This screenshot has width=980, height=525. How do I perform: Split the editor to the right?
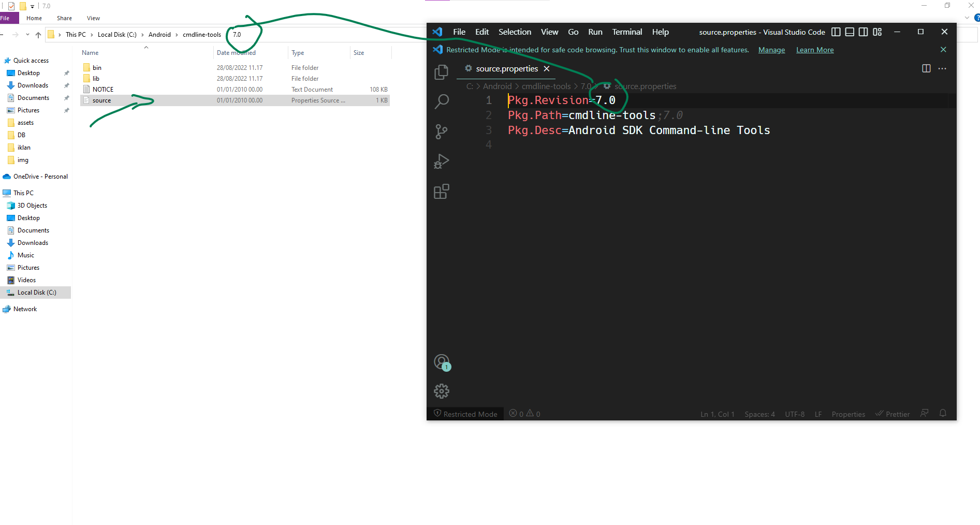(926, 68)
